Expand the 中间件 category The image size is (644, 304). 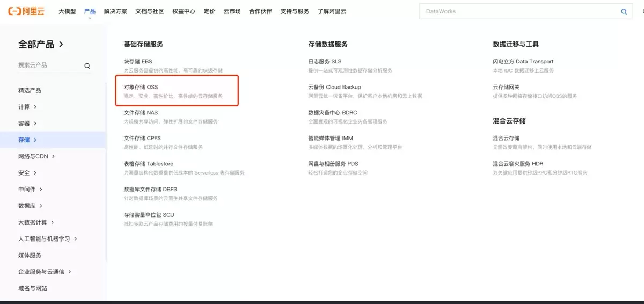click(x=30, y=190)
